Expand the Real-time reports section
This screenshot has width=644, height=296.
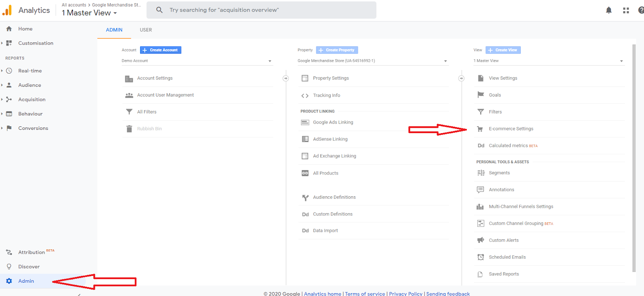click(2, 71)
